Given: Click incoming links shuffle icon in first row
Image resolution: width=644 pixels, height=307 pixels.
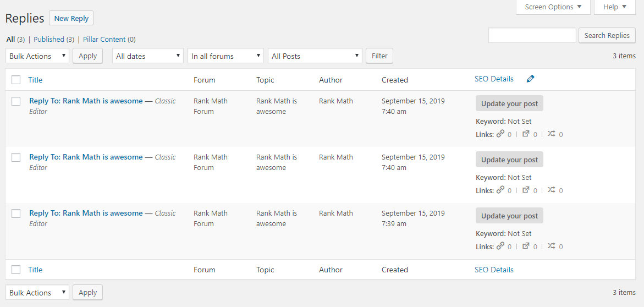Looking at the screenshot, I should point(551,134).
